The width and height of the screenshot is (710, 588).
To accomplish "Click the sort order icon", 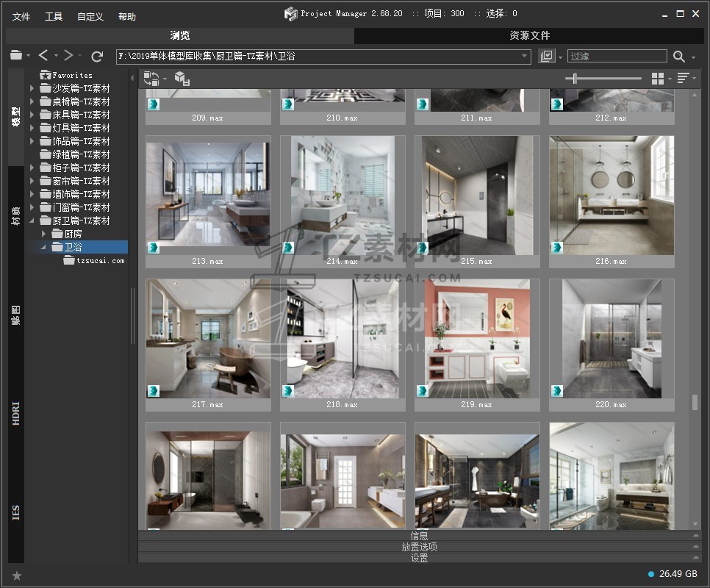I will pyautogui.click(x=683, y=79).
